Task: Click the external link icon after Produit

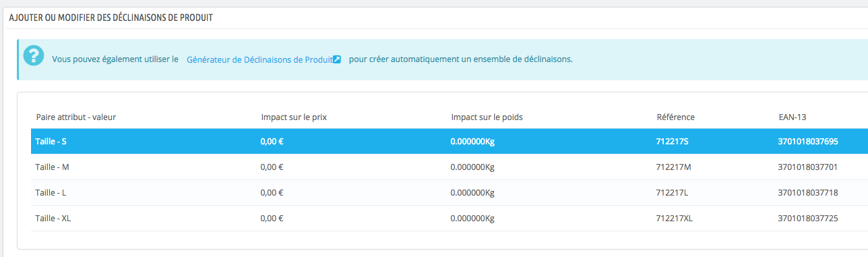Action: click(337, 59)
